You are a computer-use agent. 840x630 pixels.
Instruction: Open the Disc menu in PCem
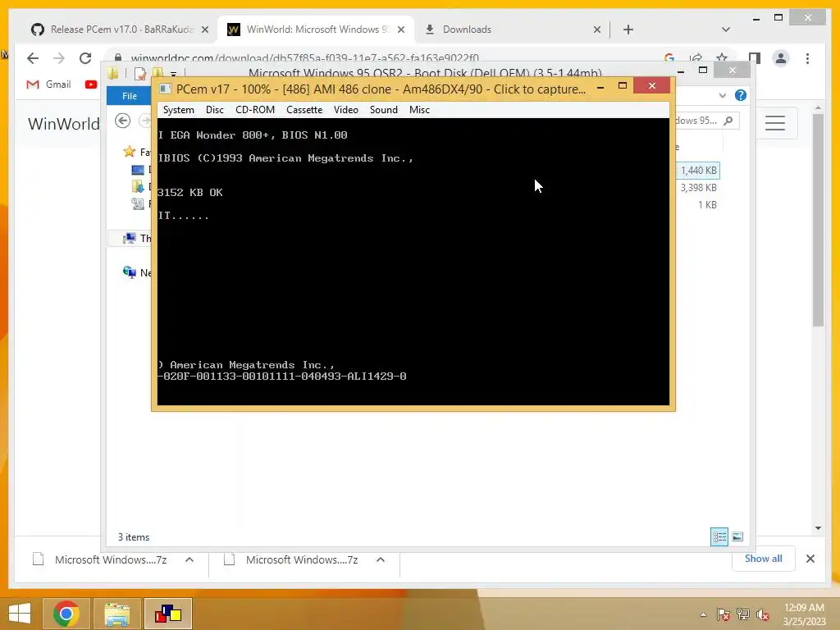[x=214, y=110]
